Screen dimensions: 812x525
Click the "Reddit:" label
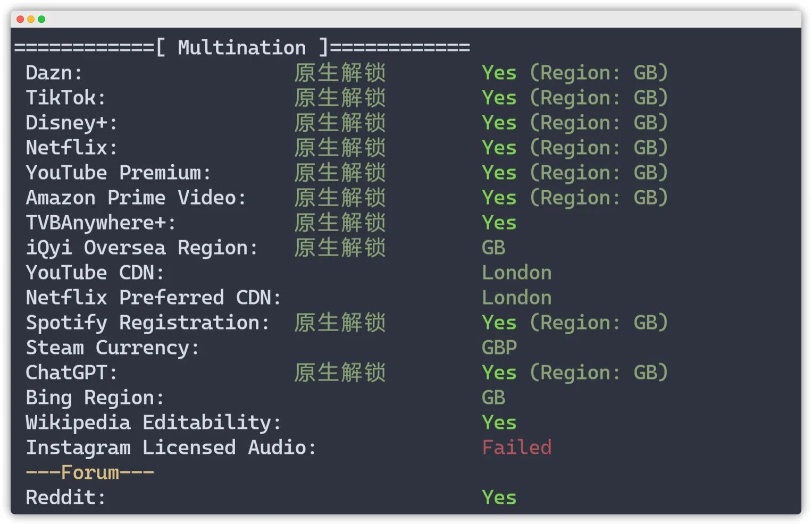(66, 497)
